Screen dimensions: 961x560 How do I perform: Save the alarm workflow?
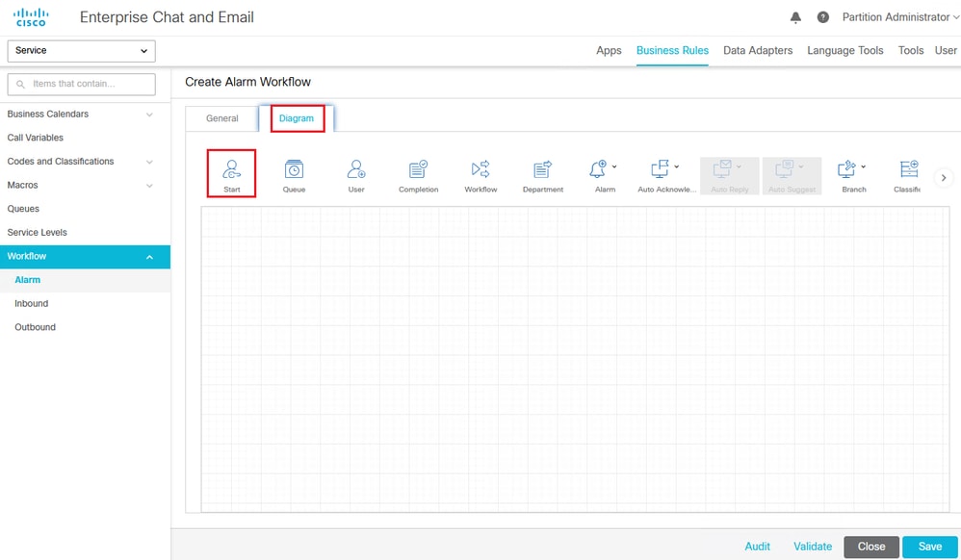click(930, 547)
